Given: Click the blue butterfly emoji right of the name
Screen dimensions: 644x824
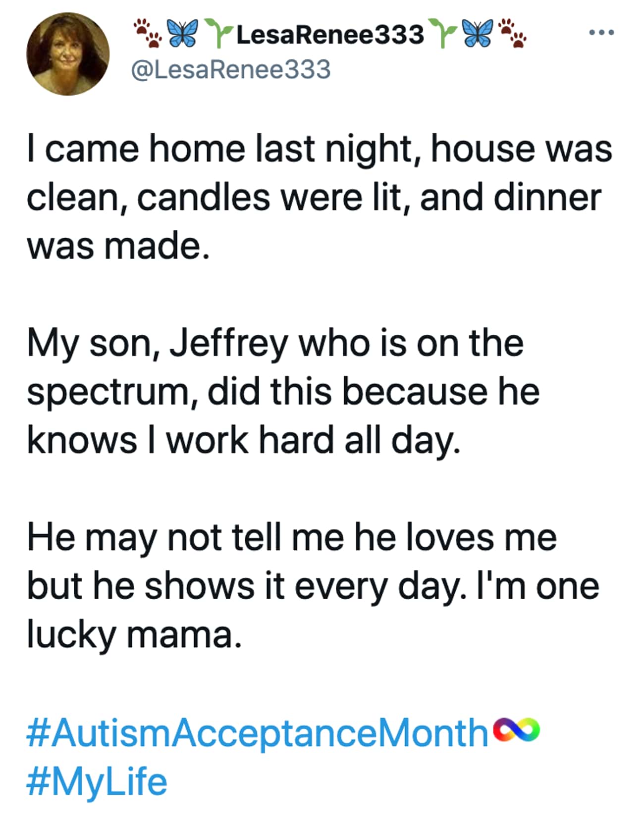Looking at the screenshot, I should 479,34.
